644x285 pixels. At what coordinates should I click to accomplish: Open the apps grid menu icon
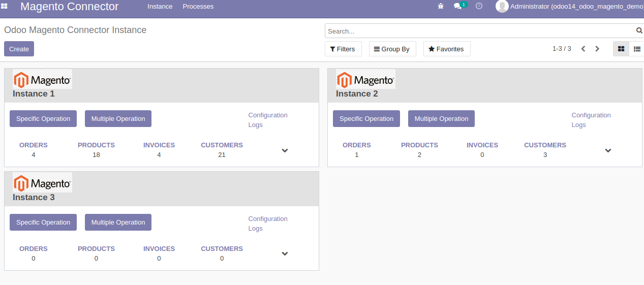4,6
